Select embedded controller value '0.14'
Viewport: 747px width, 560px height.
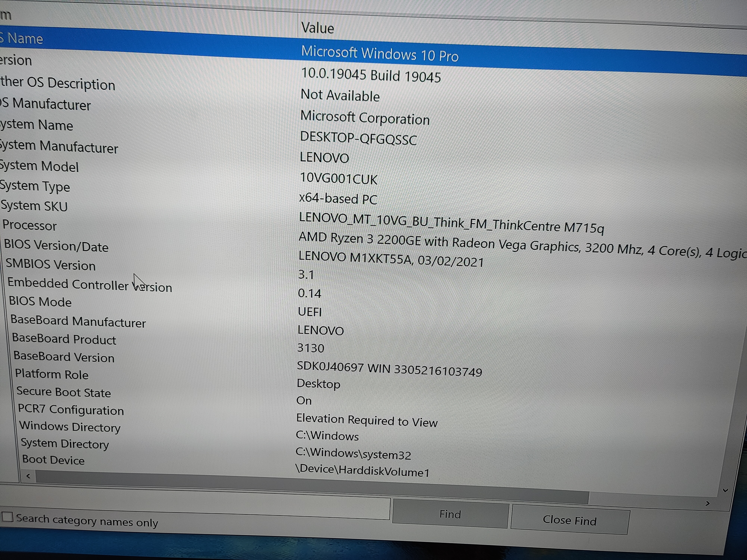[x=309, y=293]
